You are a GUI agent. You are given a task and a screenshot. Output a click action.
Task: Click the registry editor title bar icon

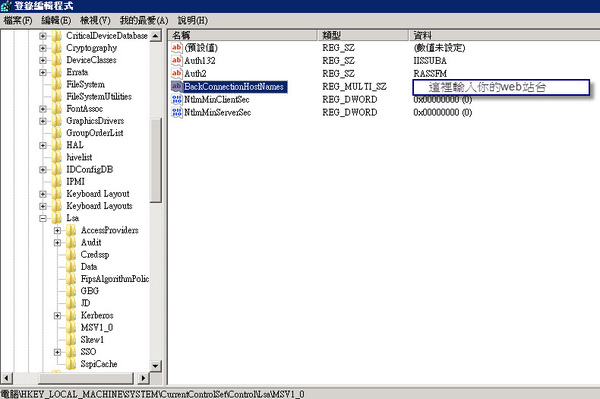6,6
